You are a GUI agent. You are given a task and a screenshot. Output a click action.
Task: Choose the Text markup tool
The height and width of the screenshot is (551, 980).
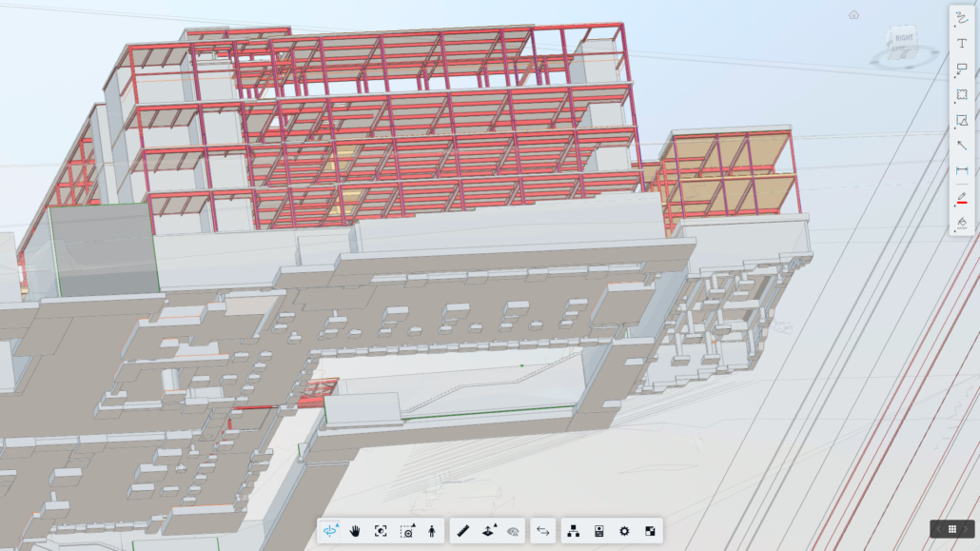tap(962, 44)
